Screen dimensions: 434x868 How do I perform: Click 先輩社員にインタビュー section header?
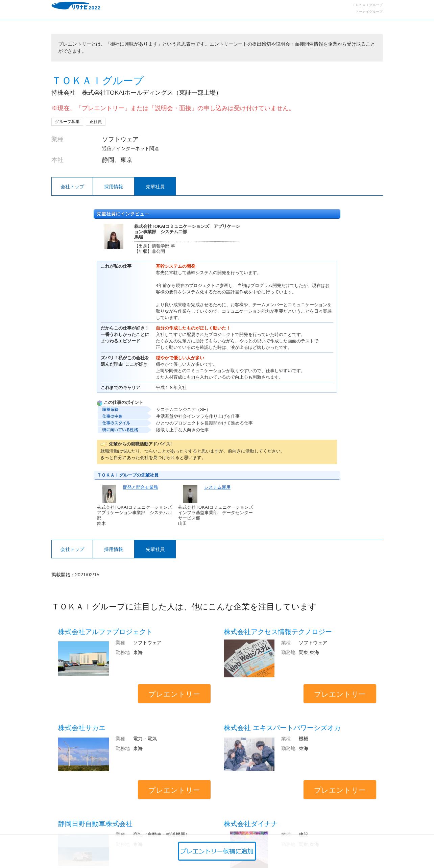tap(217, 214)
